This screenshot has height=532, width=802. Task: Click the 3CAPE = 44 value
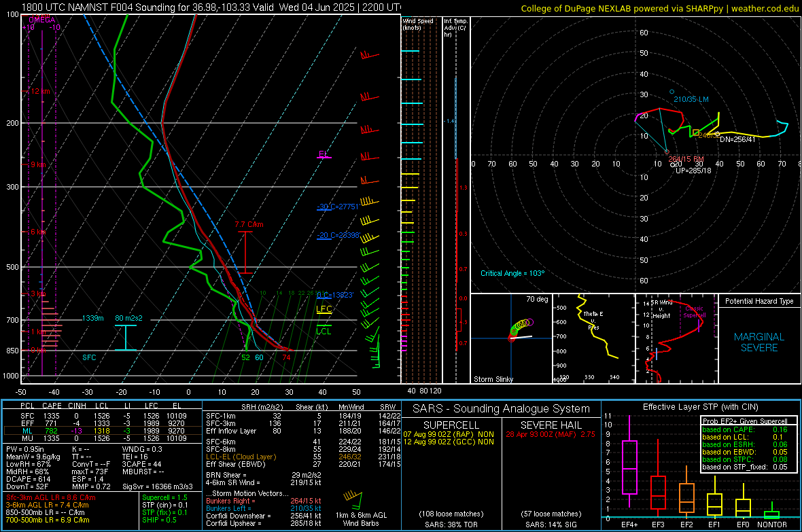point(141,464)
